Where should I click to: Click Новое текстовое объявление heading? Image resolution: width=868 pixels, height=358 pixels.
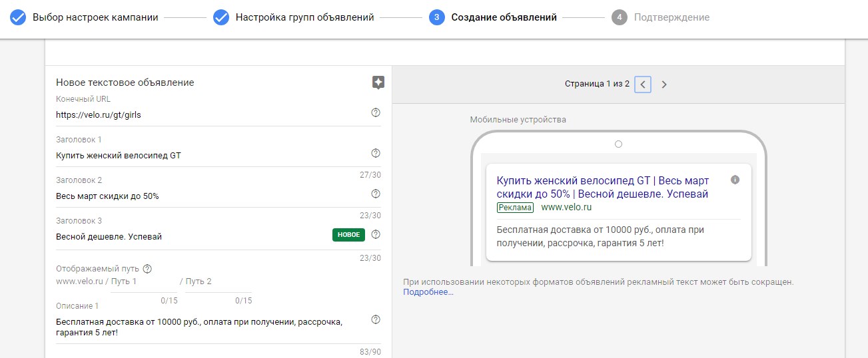coord(125,83)
